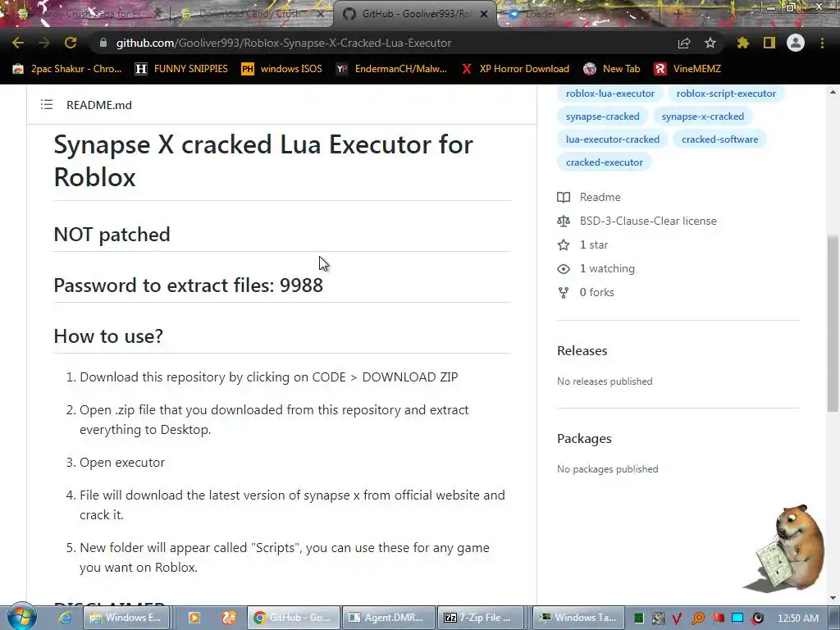Open the XP Horror Download bookmark
Screen dimensions: 840x630
pyautogui.click(x=515, y=69)
